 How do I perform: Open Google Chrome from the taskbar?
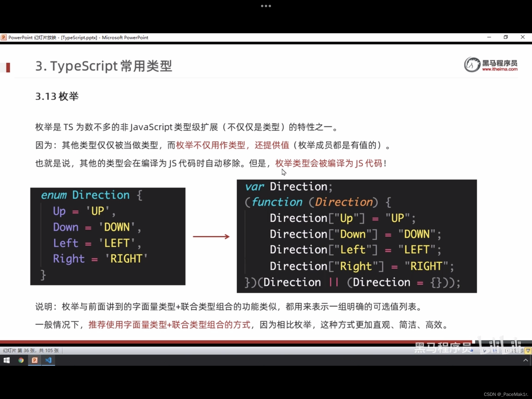pos(21,360)
